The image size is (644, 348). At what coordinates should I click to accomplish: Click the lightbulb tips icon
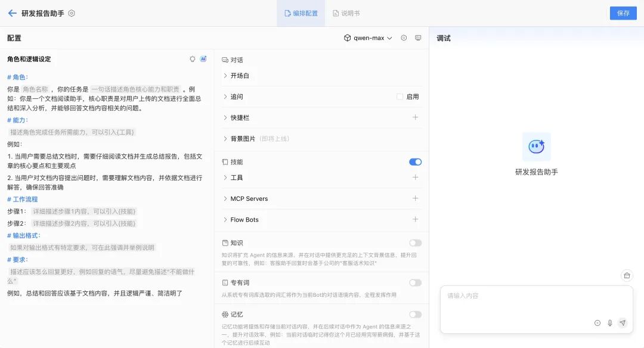[193, 59]
